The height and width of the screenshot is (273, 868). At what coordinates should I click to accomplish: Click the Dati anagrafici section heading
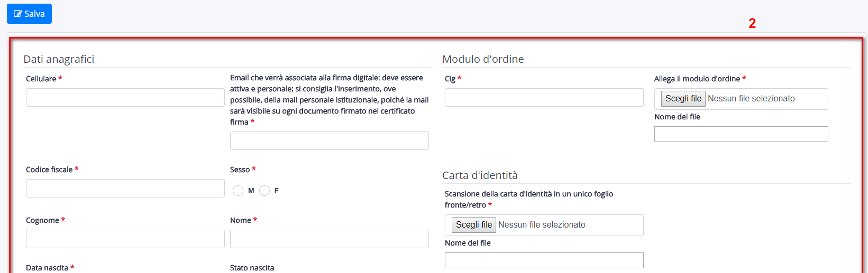[59, 59]
